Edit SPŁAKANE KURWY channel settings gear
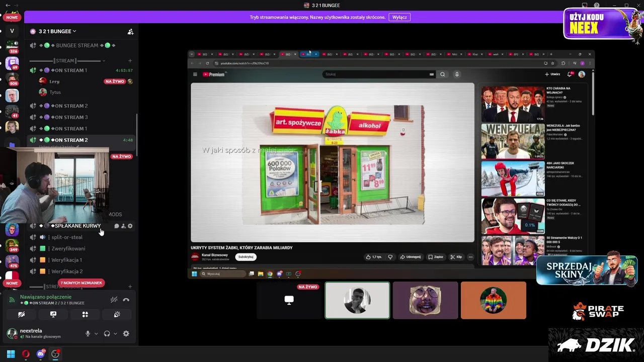644x362 pixels. point(130,226)
